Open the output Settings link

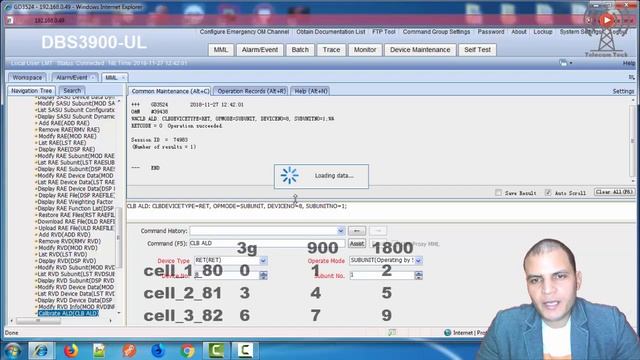point(623,91)
